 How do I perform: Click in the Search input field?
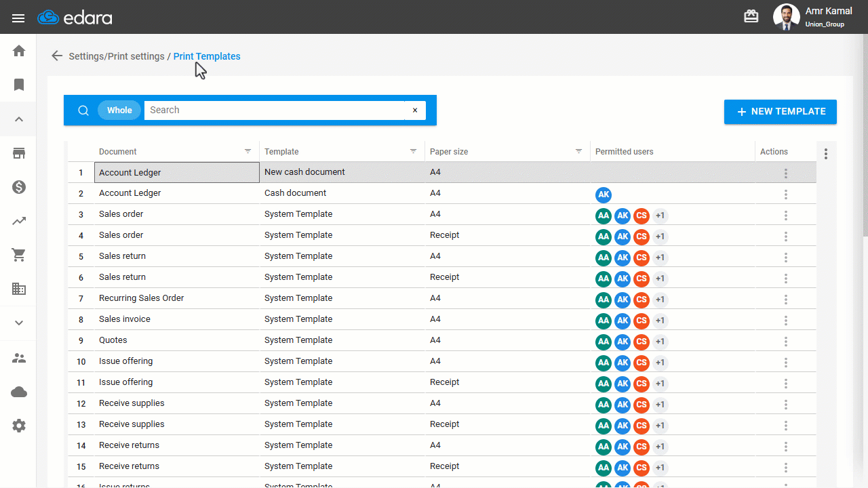(x=274, y=110)
